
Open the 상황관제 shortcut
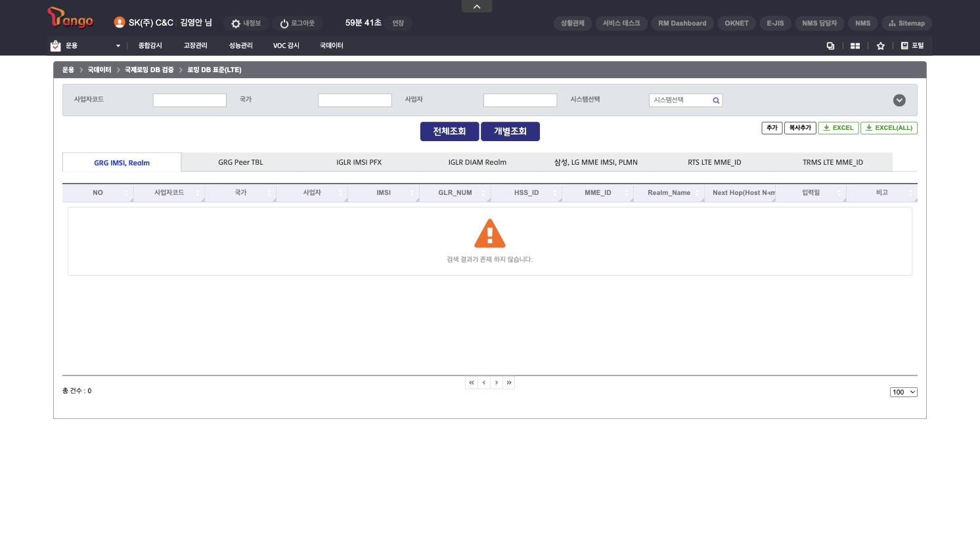tap(573, 24)
